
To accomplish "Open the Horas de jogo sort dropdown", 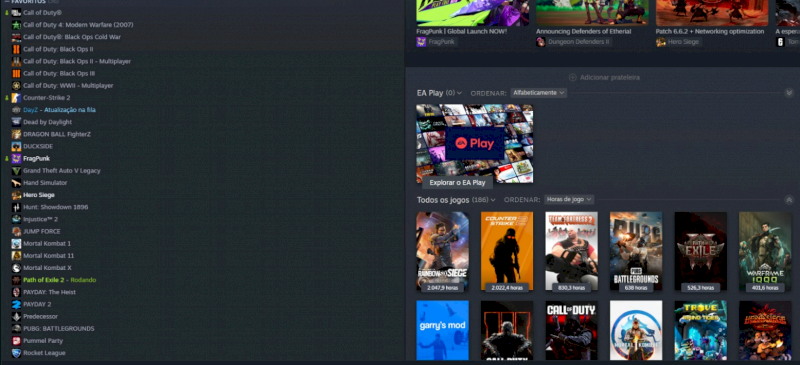I will (569, 200).
